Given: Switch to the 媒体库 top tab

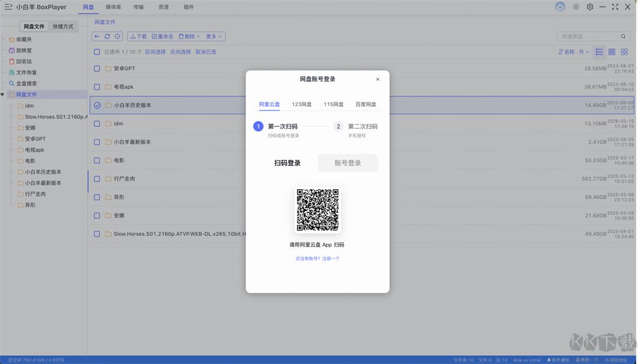Looking at the screenshot, I should (113, 7).
